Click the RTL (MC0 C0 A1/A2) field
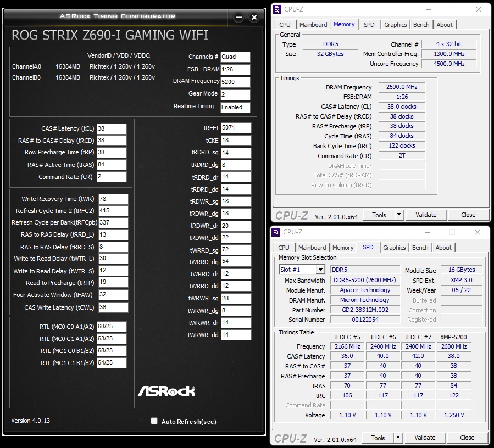 pos(112,327)
